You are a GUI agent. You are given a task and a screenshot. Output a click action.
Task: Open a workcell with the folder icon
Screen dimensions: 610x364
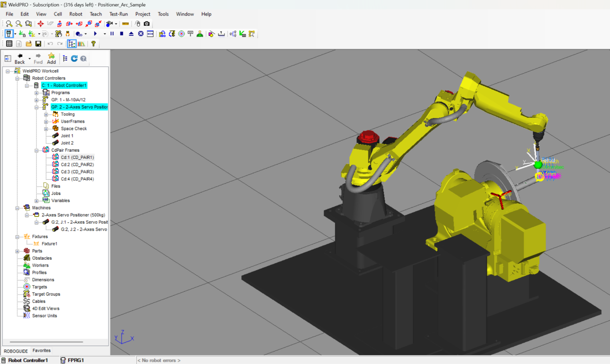click(x=29, y=43)
